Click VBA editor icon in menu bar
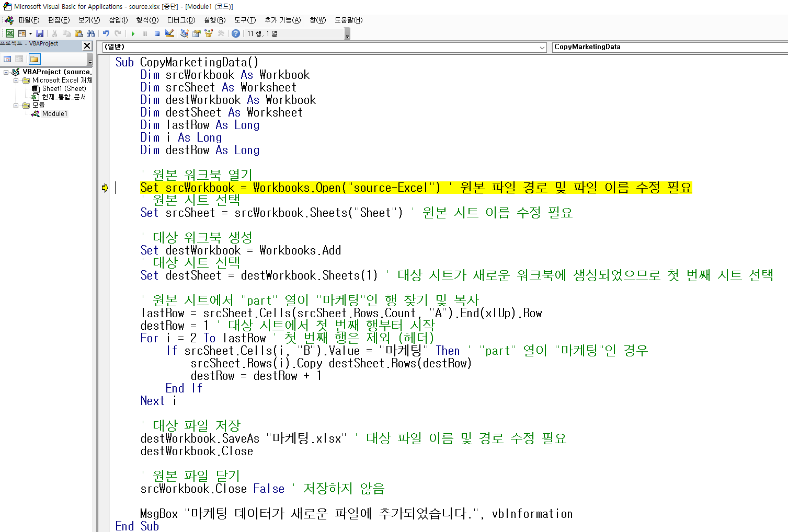This screenshot has width=788, height=532. coord(9,20)
